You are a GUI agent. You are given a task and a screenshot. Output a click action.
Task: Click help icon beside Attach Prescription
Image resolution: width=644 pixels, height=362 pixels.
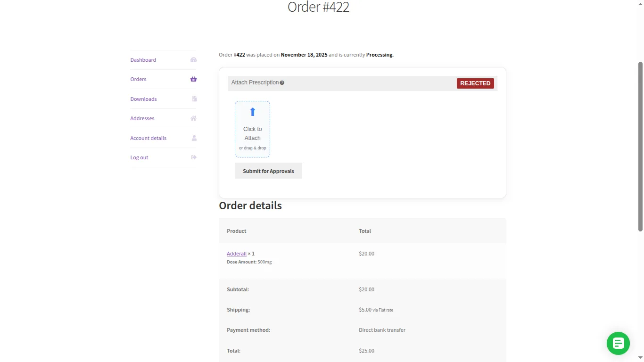[x=282, y=83]
